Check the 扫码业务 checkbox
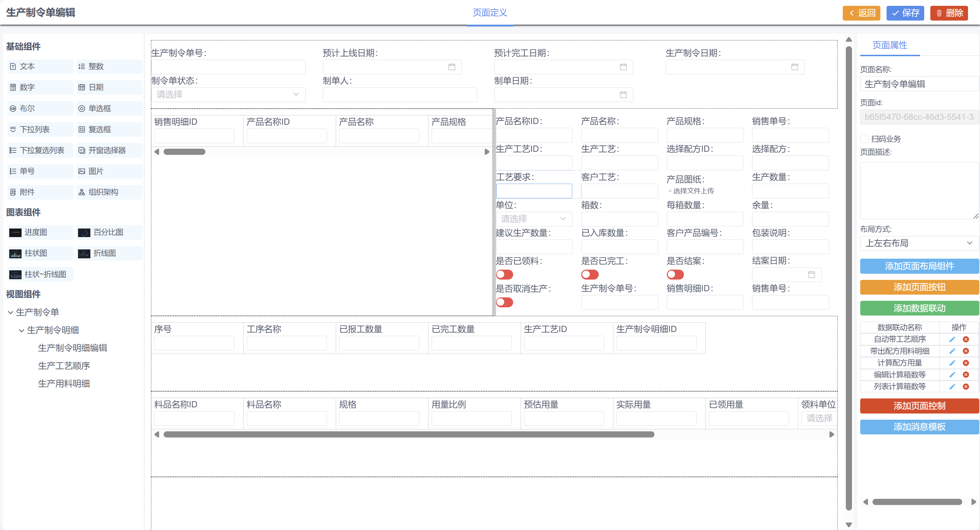The image size is (980, 530). pyautogui.click(x=864, y=139)
